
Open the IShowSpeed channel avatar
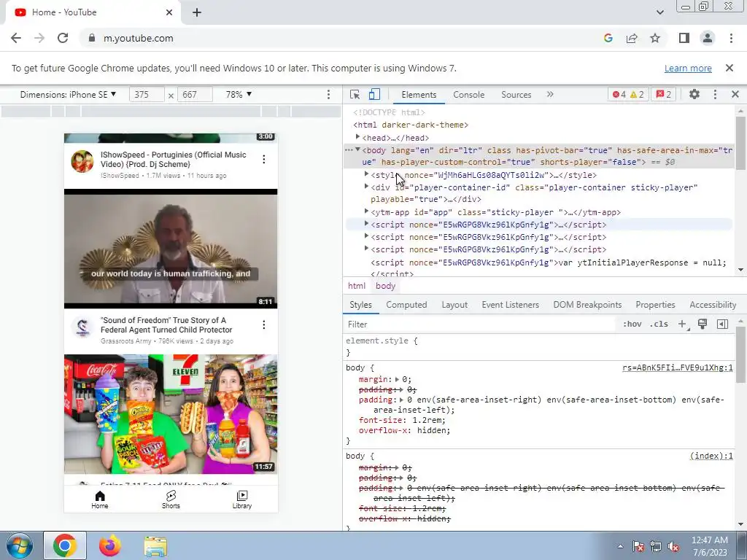point(82,161)
